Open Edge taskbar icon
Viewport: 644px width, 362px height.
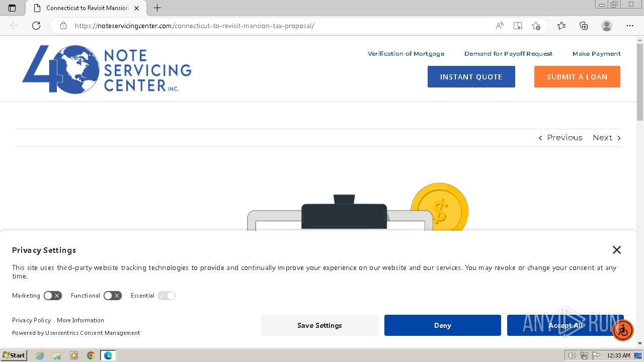pyautogui.click(x=108, y=355)
